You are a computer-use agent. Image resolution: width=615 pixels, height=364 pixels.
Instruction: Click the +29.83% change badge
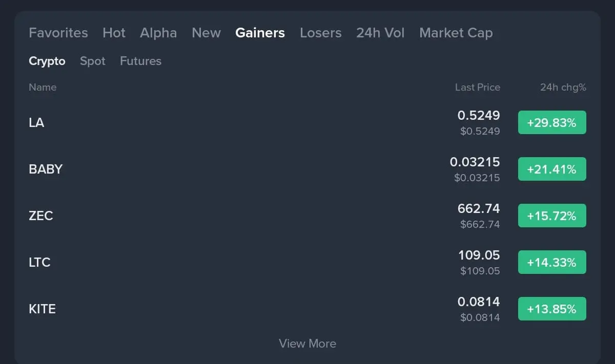[x=551, y=123]
